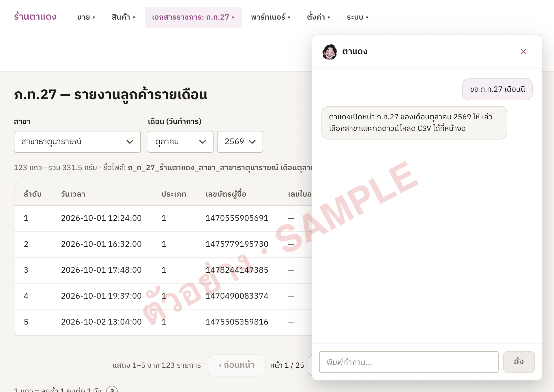This screenshot has height=392, width=554.
Task: Click the ก่อนหน้า pagination button
Action: point(236,365)
